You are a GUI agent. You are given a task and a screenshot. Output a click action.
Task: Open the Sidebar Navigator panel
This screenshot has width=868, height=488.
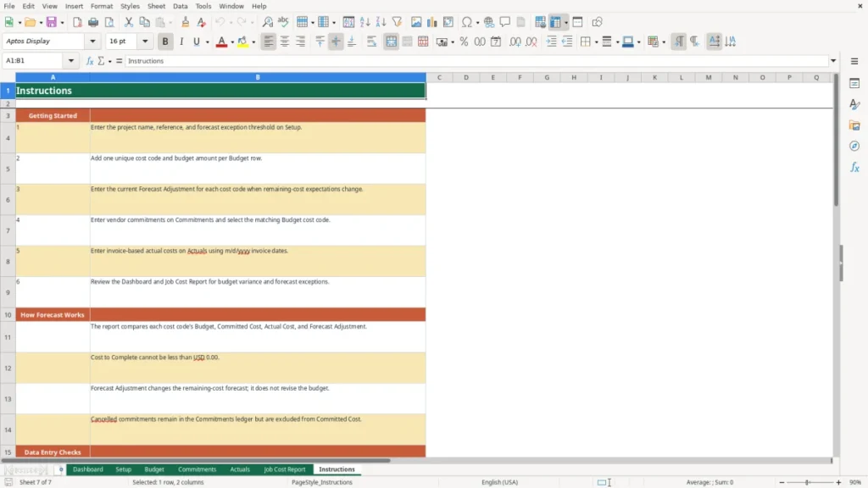click(854, 146)
